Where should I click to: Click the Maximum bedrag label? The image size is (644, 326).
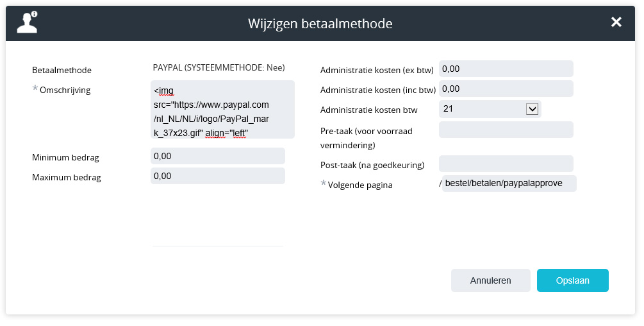tap(67, 178)
